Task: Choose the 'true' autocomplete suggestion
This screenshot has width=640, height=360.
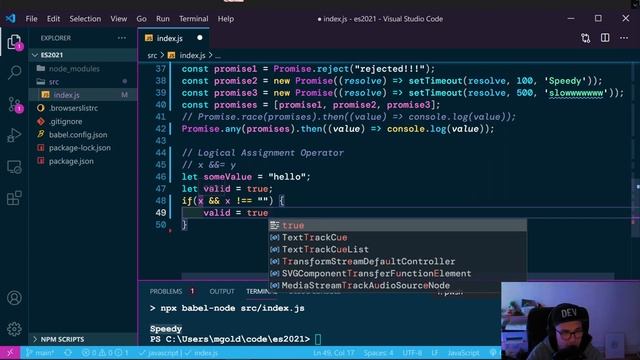Action: pyautogui.click(x=397, y=225)
